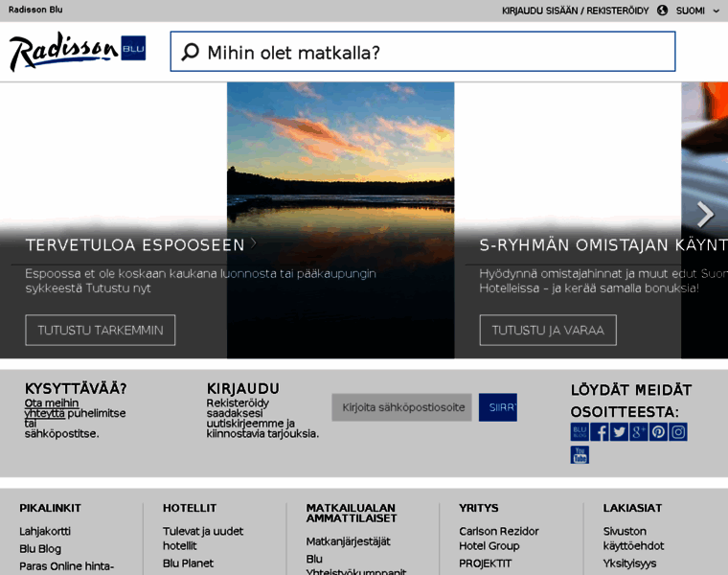Click the email address input field

(x=401, y=407)
